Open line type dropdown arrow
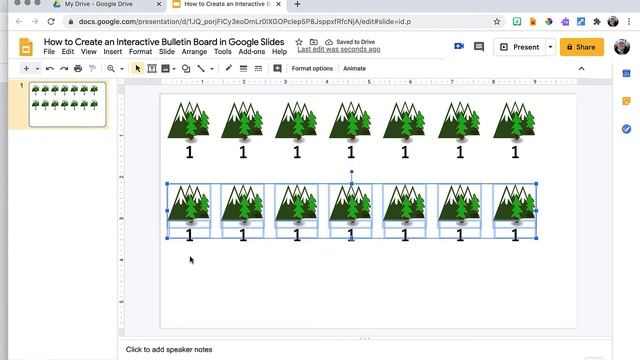This screenshot has width=640, height=360. (x=212, y=69)
